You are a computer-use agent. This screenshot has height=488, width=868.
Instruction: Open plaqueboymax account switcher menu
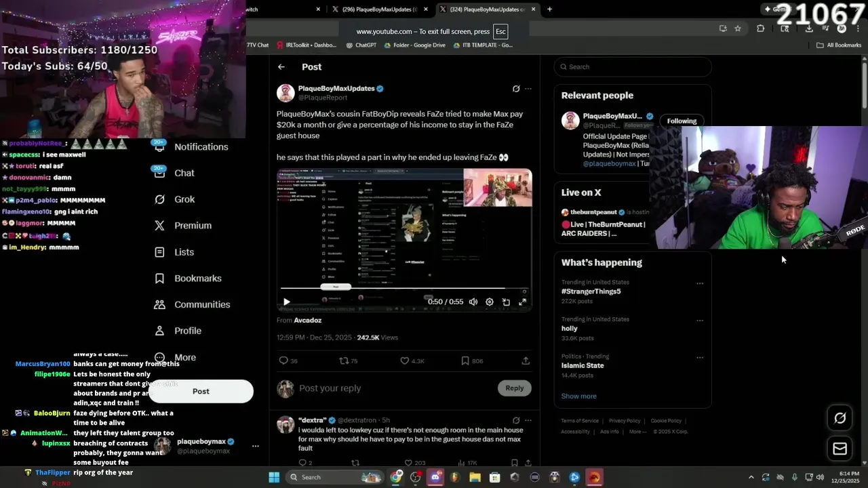[x=256, y=446]
